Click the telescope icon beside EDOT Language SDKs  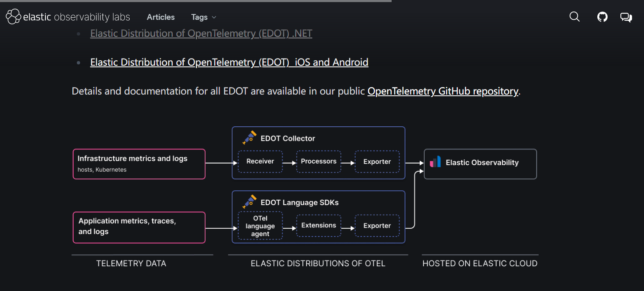pyautogui.click(x=249, y=202)
